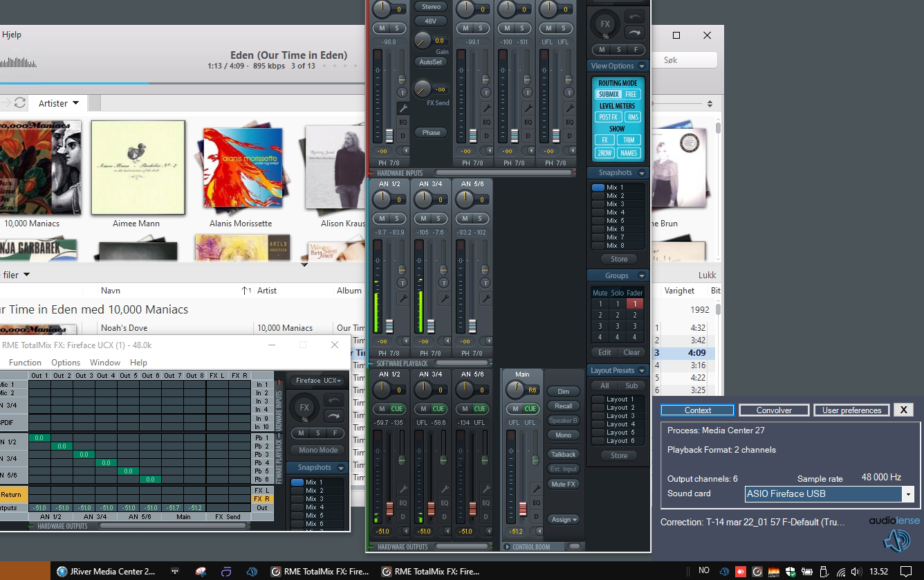Click the Audiolense speaker logo
The image size is (924, 580).
(896, 540)
